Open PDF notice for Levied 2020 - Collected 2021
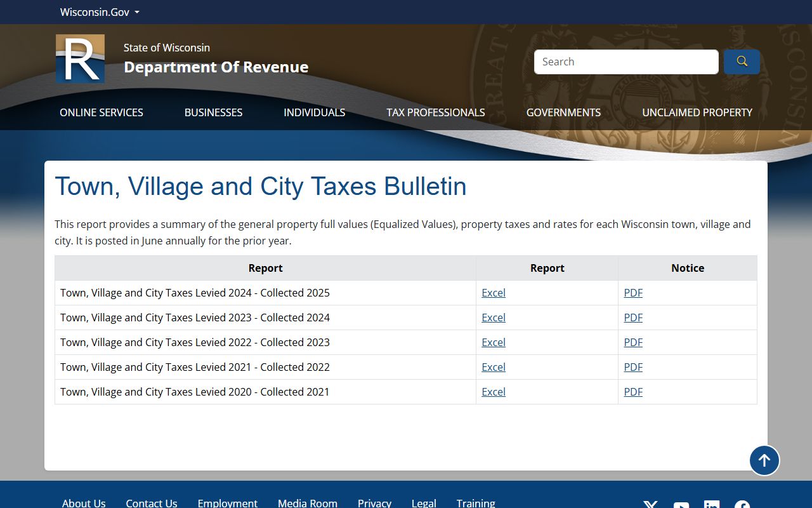This screenshot has width=812, height=508. [x=633, y=392]
